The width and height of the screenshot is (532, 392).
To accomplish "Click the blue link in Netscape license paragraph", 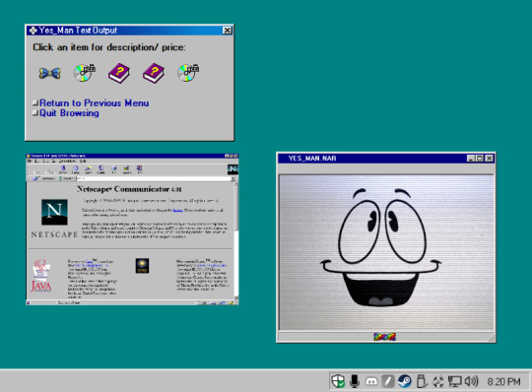I will coord(177,210).
